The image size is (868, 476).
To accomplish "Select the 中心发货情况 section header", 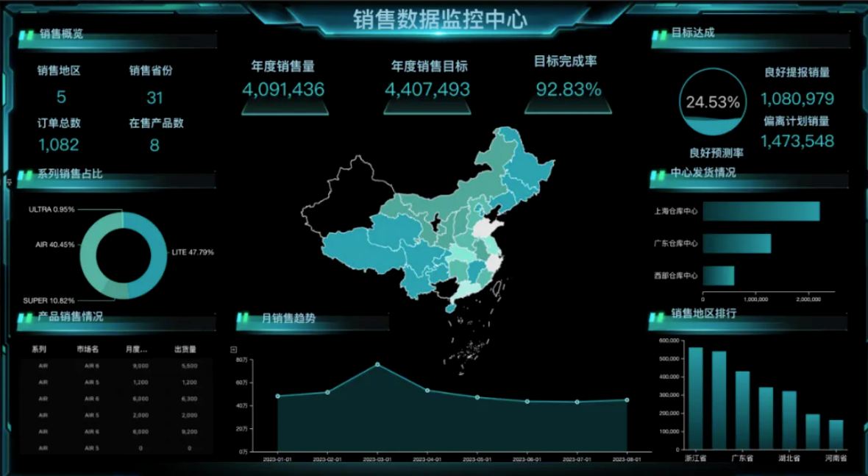I will point(703,173).
